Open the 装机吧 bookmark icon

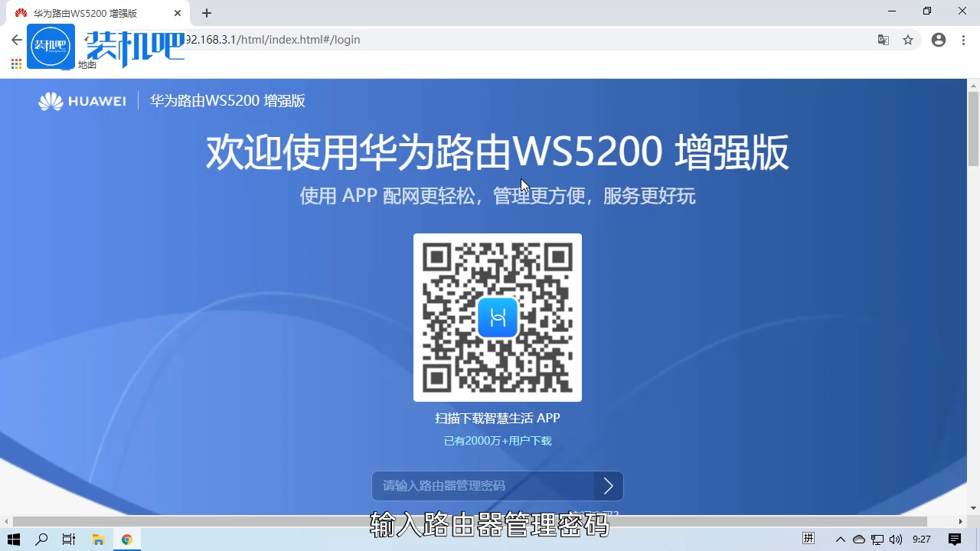[51, 46]
